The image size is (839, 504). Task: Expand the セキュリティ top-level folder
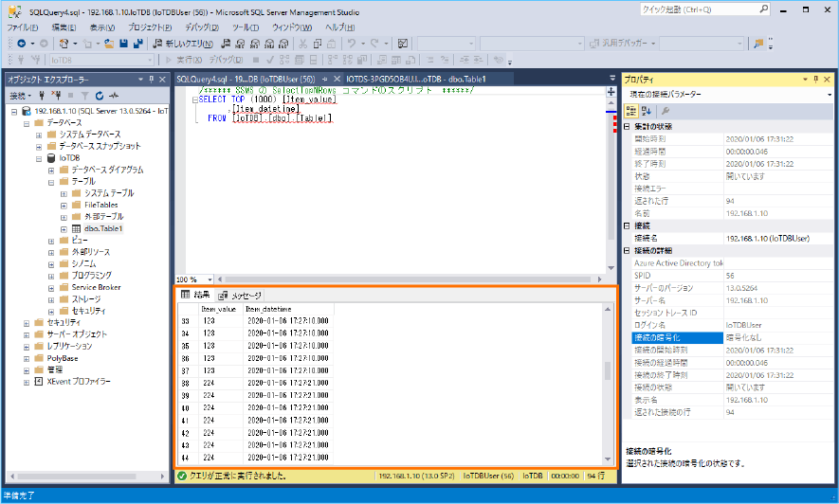[x=26, y=322]
